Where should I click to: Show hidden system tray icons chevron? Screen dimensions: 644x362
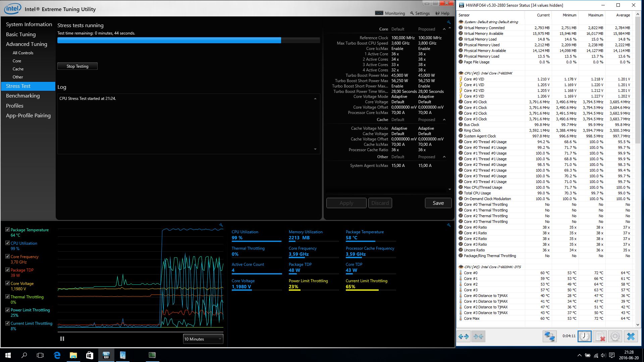point(579,355)
